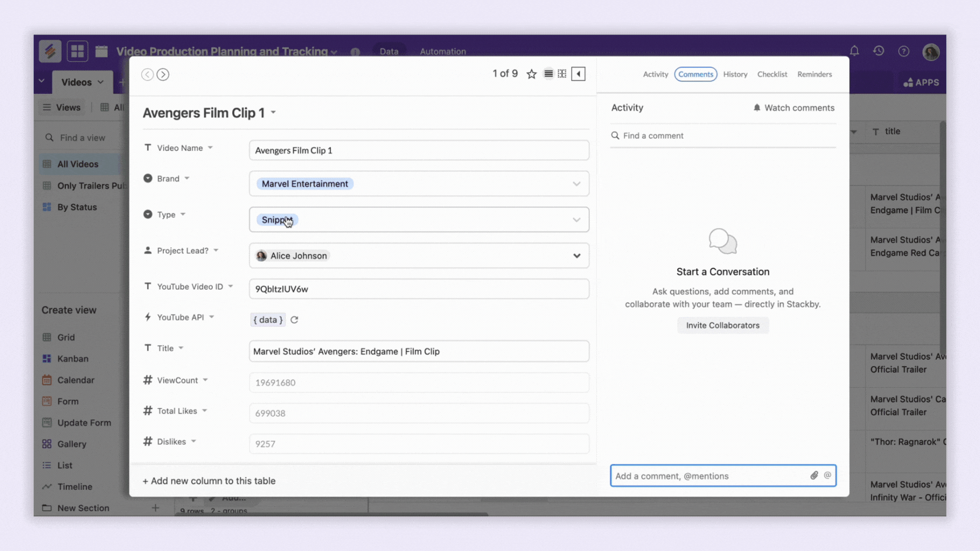This screenshot has width=980, height=551.
Task: Insert an @mention in comment
Action: (827, 475)
